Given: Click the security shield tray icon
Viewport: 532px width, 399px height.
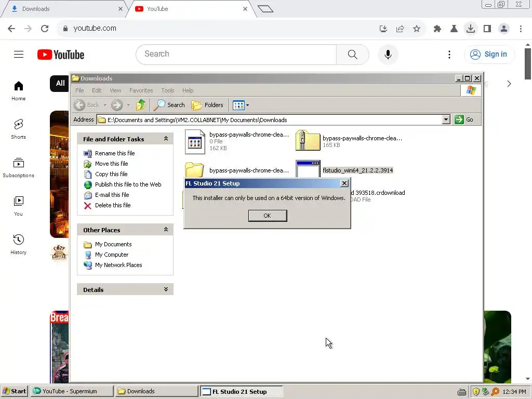Looking at the screenshot, I should (476, 392).
